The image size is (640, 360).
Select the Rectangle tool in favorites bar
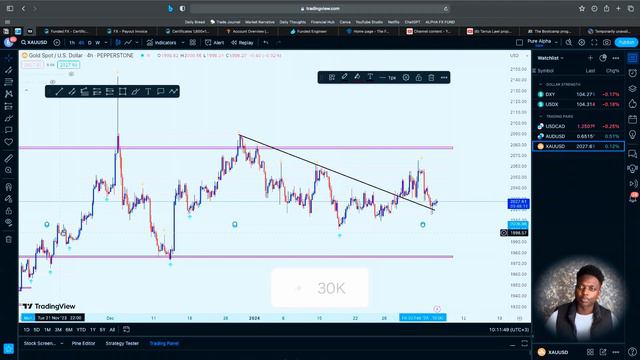(122, 91)
